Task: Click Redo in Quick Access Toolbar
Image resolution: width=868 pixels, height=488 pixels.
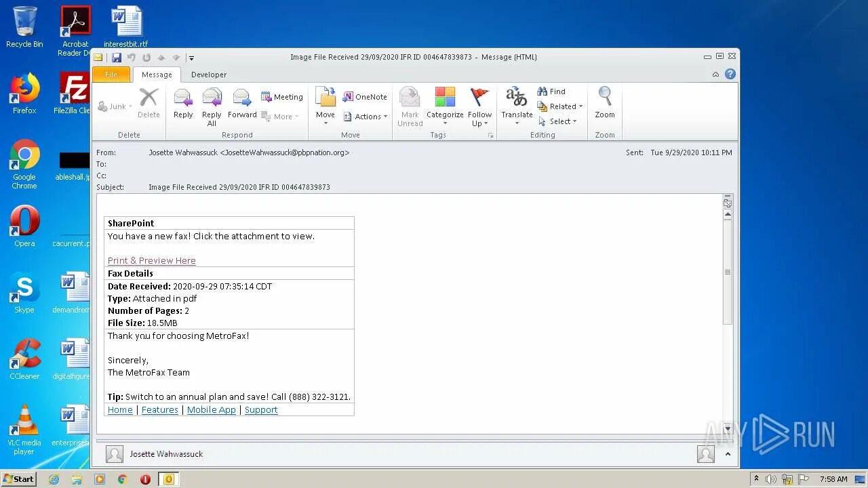Action: [146, 58]
